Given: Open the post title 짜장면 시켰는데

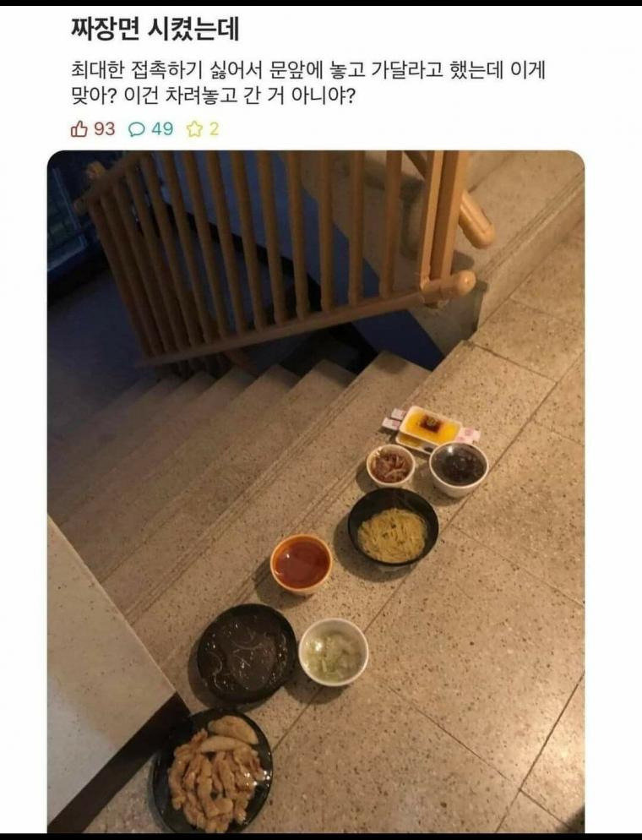Looking at the screenshot, I should click(x=155, y=29).
